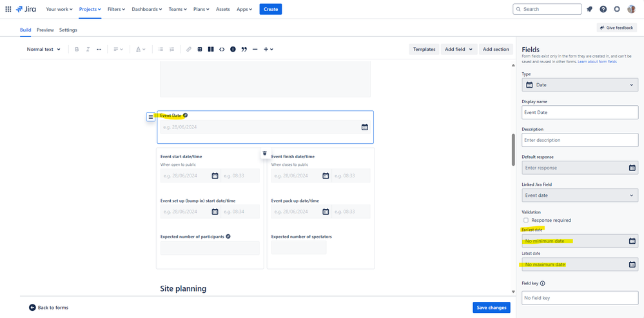Toggle bold text formatting
Viewport: 644px width, 318px height.
tap(77, 49)
